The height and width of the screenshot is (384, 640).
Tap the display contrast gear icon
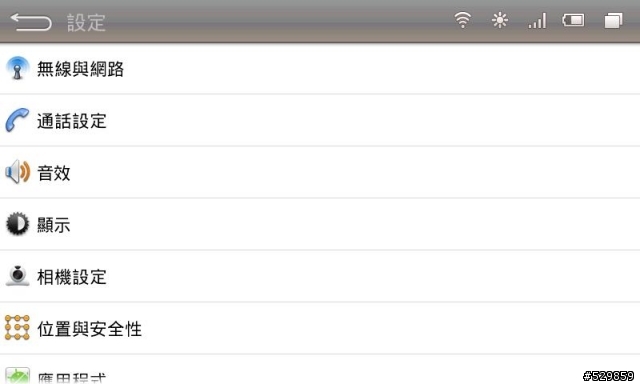18,224
